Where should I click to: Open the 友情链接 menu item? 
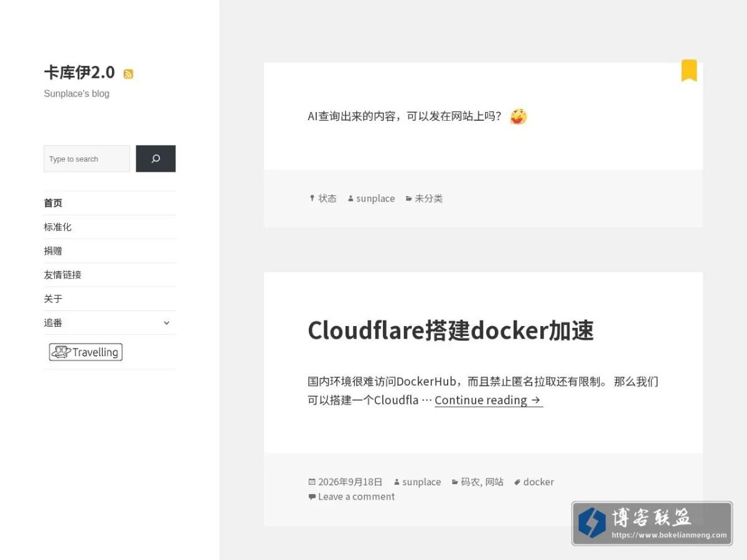(62, 275)
